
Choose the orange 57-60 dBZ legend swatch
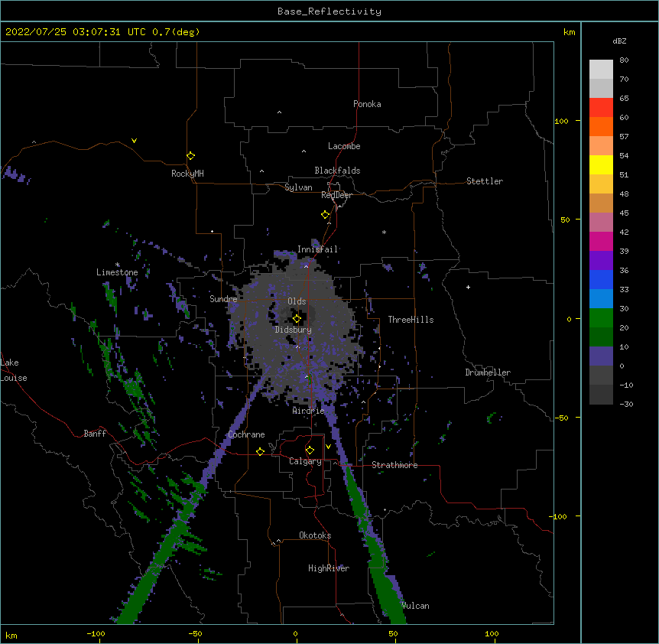601,126
